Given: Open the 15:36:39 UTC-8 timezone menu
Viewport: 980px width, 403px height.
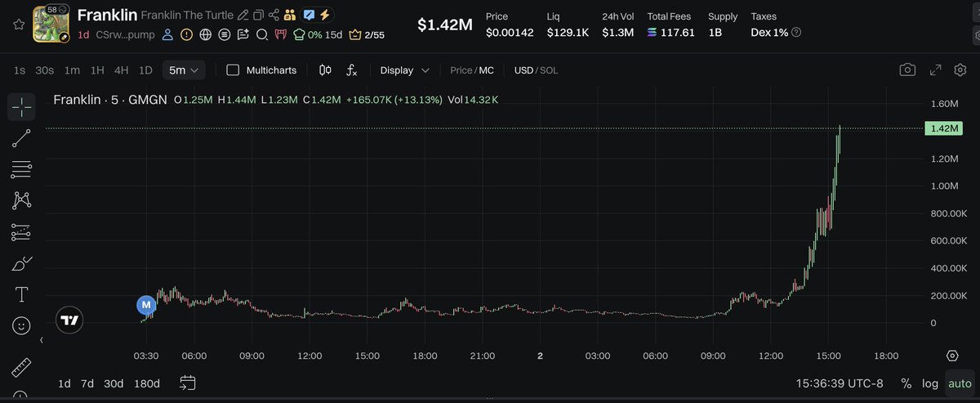Looking at the screenshot, I should tap(841, 383).
